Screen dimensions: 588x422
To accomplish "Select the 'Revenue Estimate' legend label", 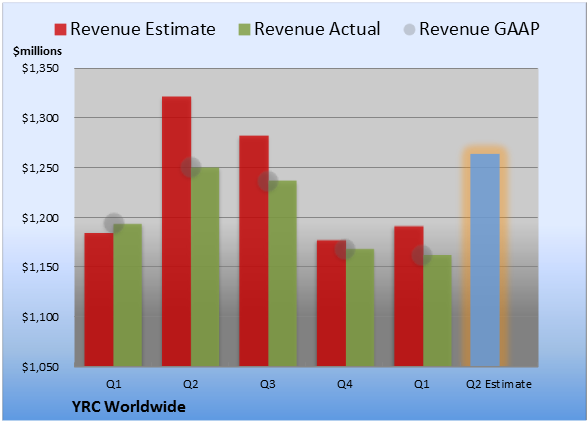I will pos(143,29).
